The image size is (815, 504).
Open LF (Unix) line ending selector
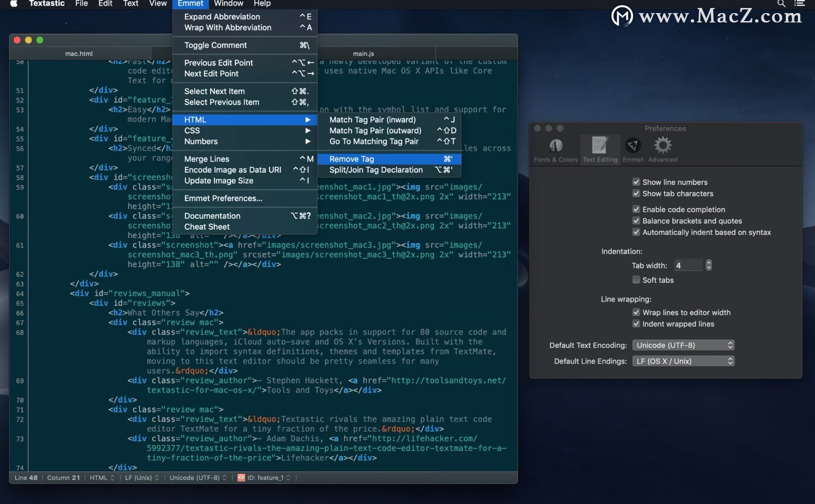pyautogui.click(x=142, y=478)
